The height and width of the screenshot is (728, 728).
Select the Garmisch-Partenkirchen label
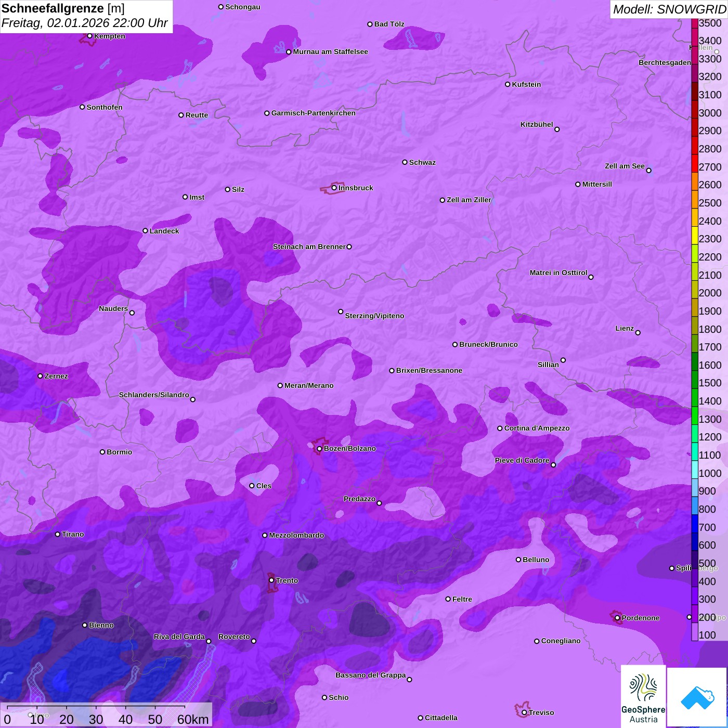(x=314, y=113)
